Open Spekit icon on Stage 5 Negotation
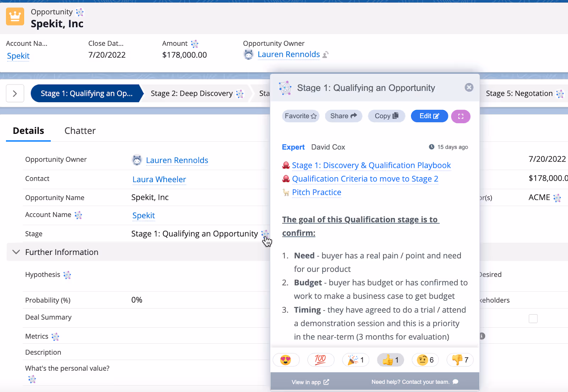This screenshot has height=392, width=568. pyautogui.click(x=560, y=94)
